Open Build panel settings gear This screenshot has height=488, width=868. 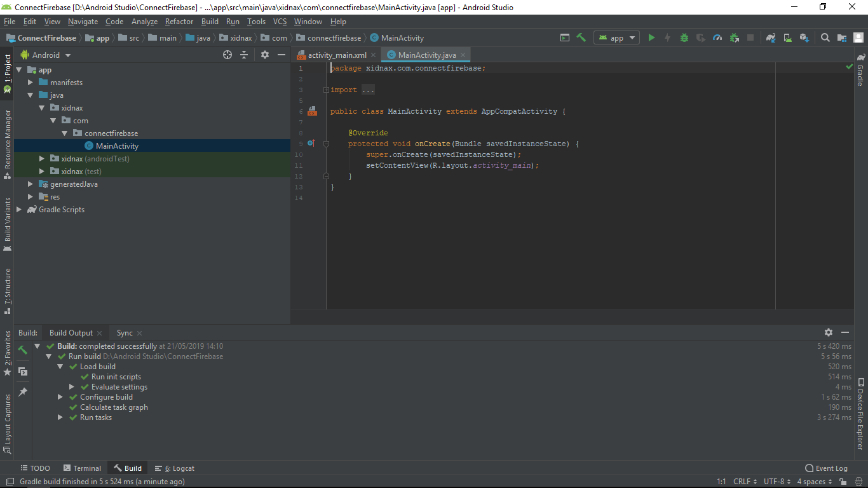(829, 332)
